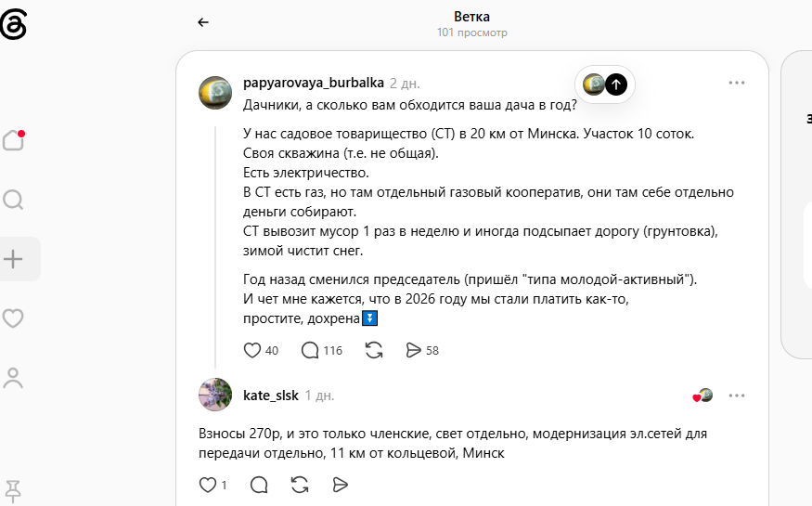Reply to kate_slsk's comment
This screenshot has height=506, width=812.
(x=259, y=486)
